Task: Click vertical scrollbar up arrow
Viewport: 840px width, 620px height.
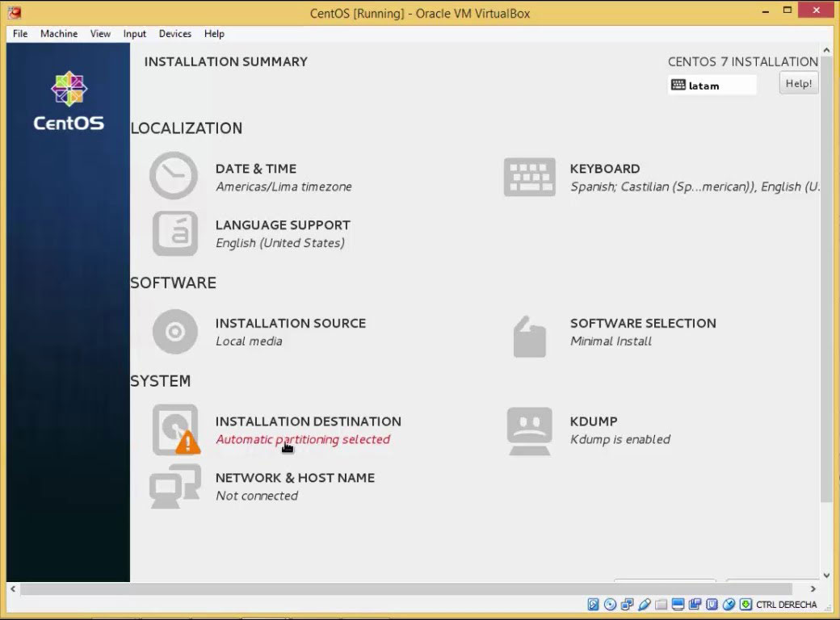Action: [x=826, y=50]
